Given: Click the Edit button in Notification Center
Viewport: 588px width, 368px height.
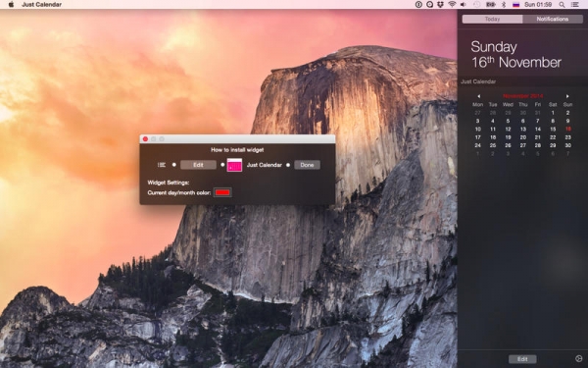Looking at the screenshot, I should [522, 359].
